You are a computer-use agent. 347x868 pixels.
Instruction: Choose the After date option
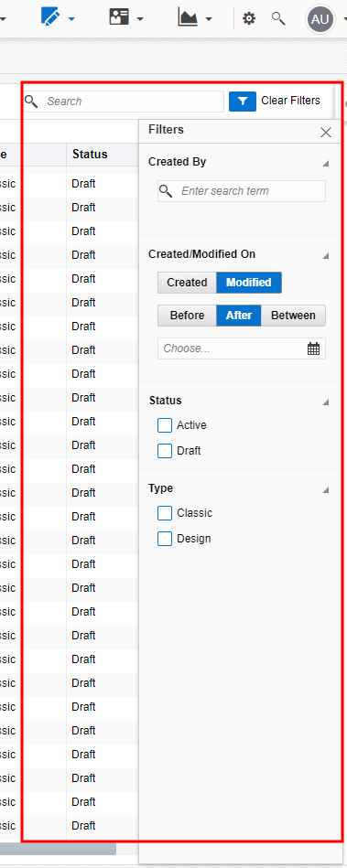coord(239,316)
